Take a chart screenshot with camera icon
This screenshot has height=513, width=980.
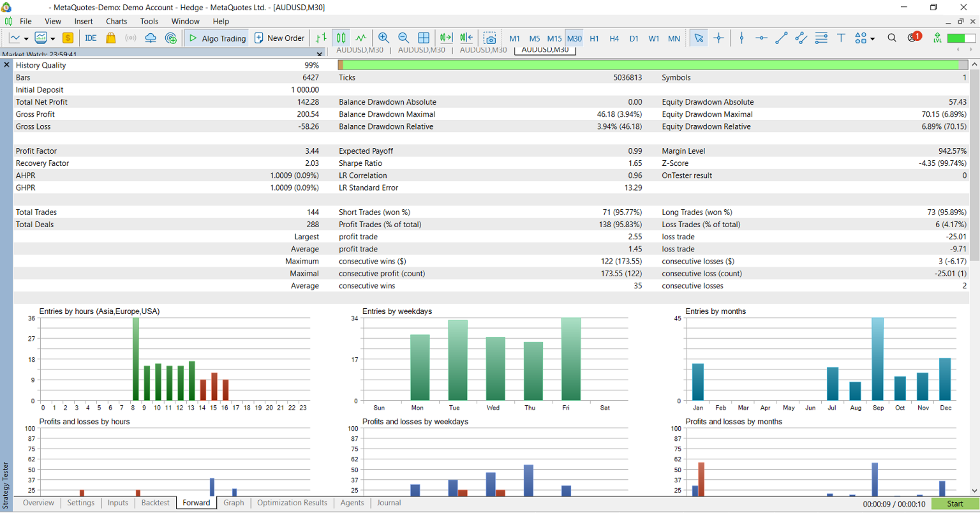pos(489,38)
